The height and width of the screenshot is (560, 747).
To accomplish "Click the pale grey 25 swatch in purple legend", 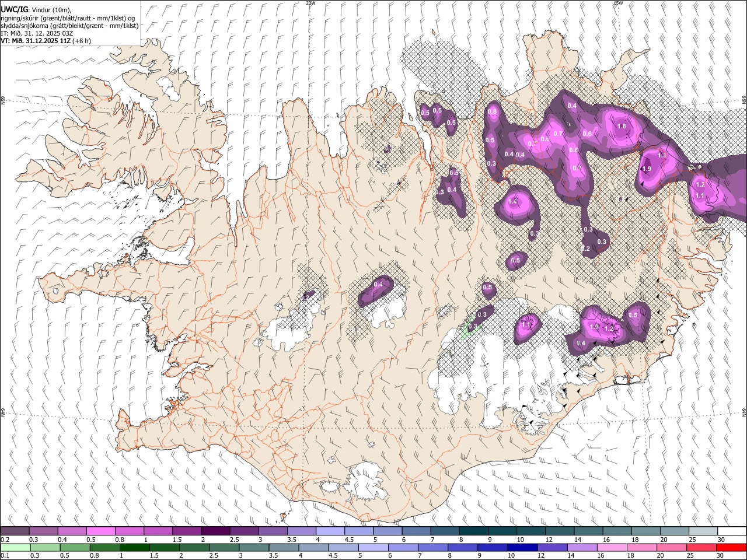I will 703,531.
